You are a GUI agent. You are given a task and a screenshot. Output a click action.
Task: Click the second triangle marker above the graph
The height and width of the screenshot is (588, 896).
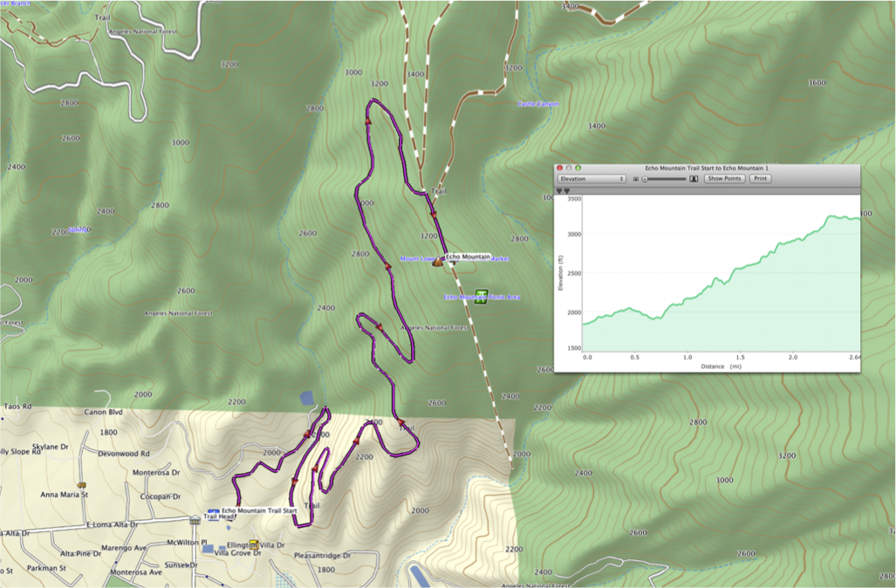567,190
